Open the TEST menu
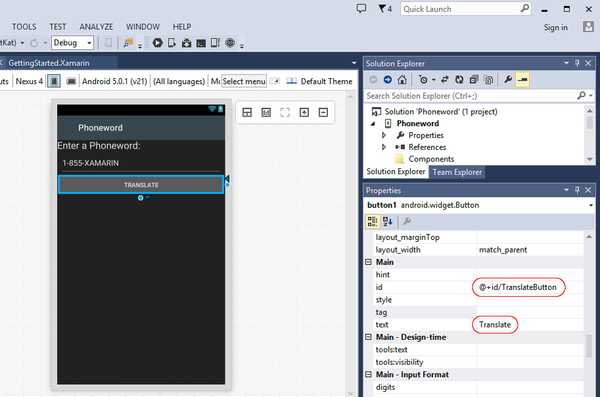 58,27
